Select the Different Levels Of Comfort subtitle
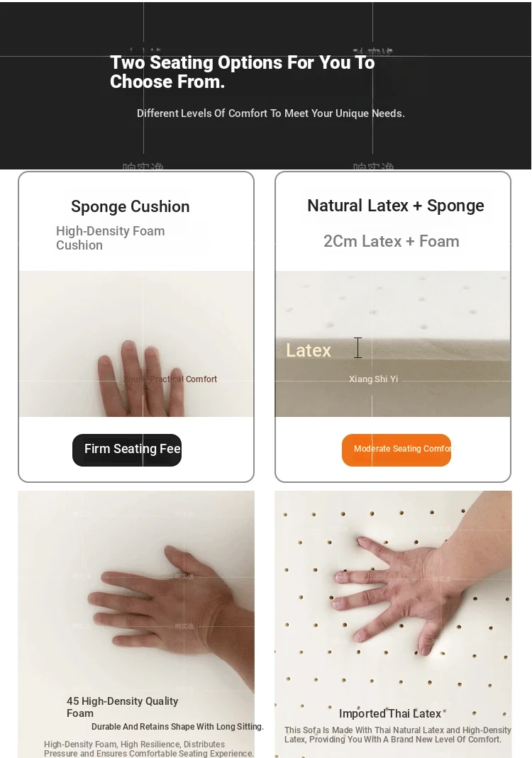The width and height of the screenshot is (532, 758). (271, 113)
